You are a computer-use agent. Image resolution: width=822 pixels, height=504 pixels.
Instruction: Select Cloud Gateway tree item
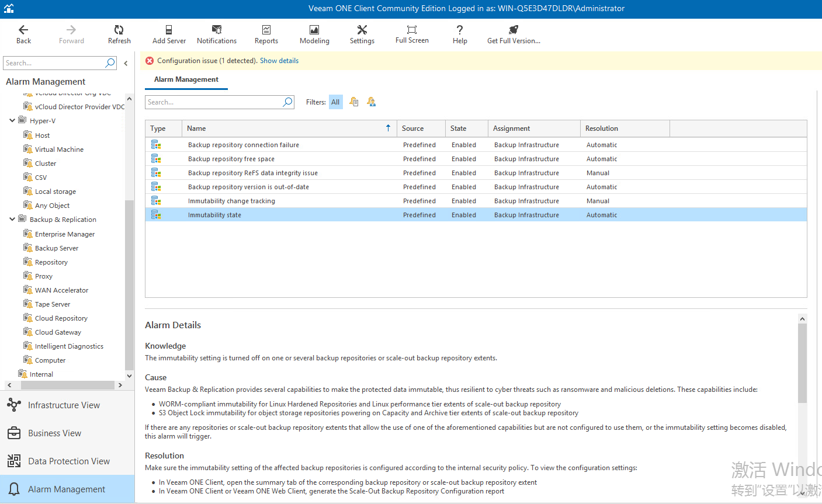tap(58, 332)
